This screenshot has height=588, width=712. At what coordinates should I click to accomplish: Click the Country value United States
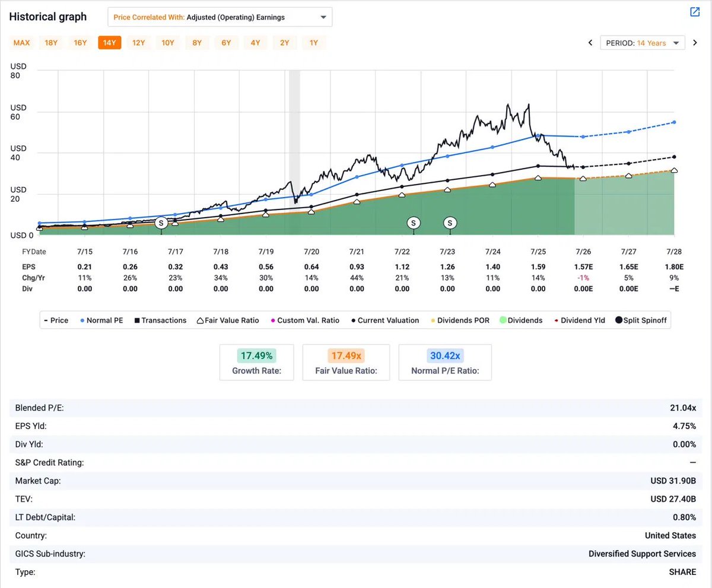[670, 535]
